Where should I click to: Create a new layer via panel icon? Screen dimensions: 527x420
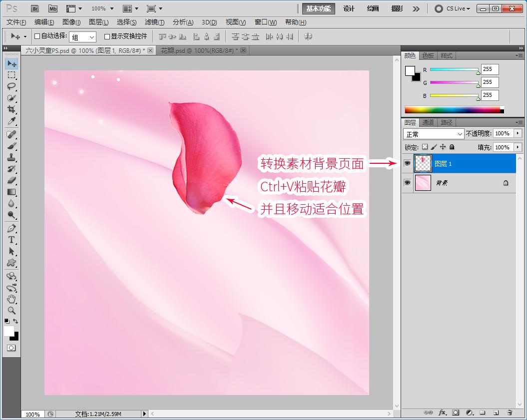click(x=496, y=413)
